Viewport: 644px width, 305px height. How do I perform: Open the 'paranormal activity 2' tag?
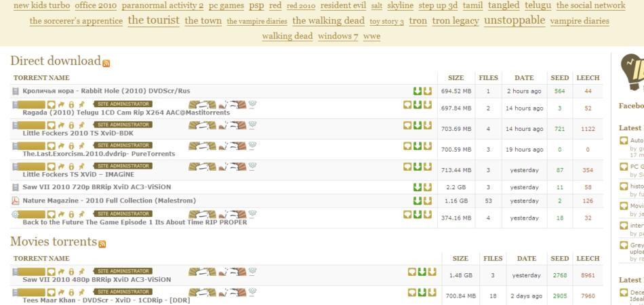click(163, 5)
